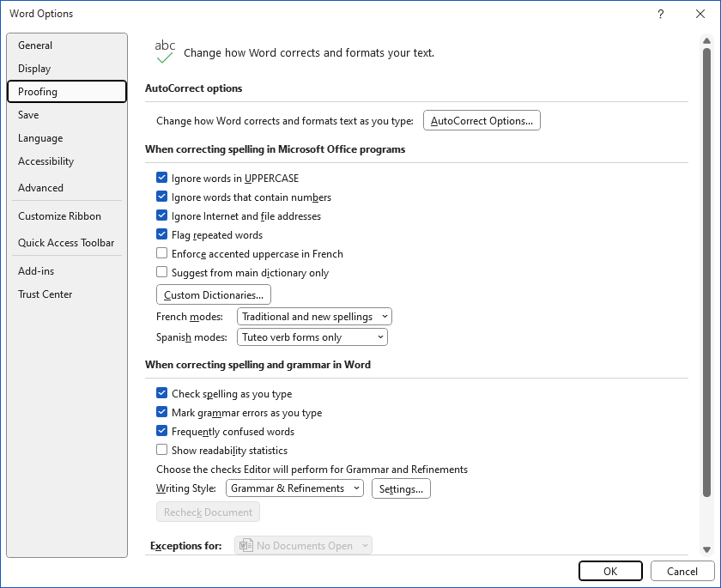Image resolution: width=721 pixels, height=588 pixels.
Task: Open Writing Style Settings button
Action: 401,488
